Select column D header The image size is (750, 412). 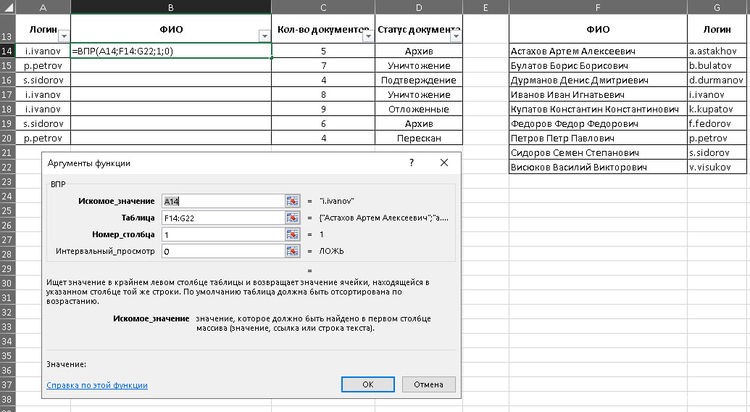pos(419,7)
